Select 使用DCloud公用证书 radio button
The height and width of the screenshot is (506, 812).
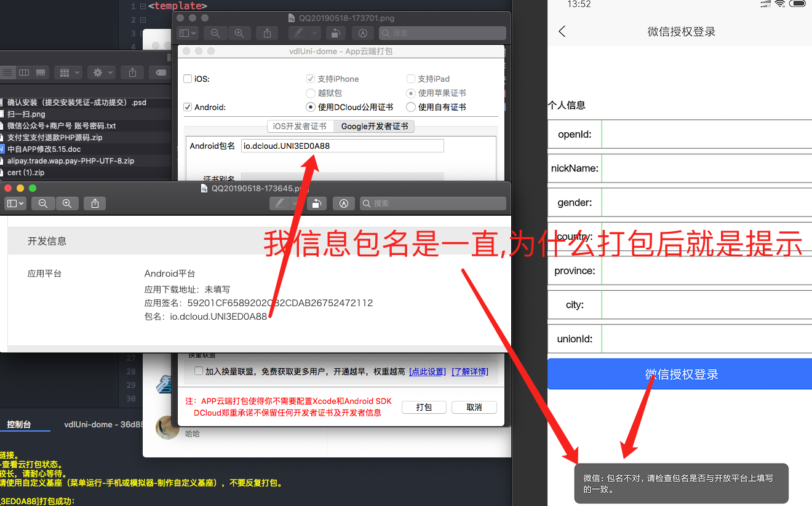(x=311, y=107)
